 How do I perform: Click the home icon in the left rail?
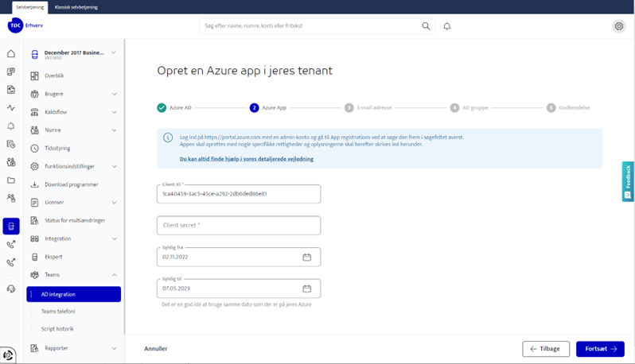[11, 53]
